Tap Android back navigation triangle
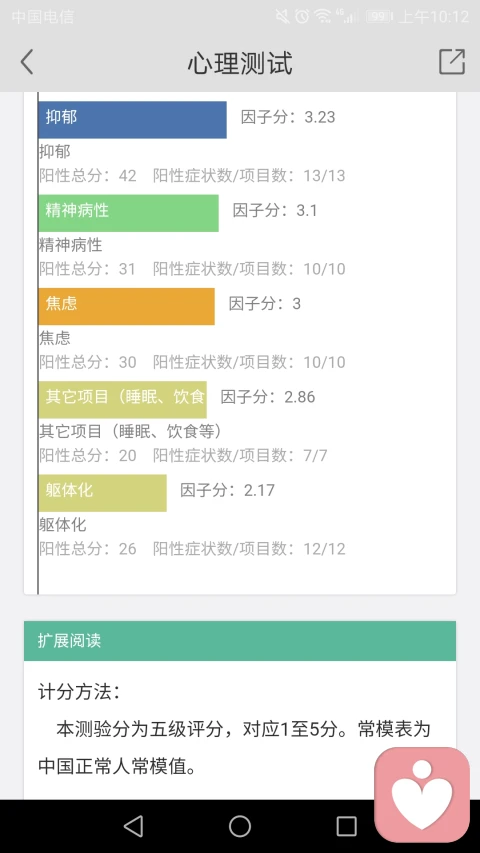Viewport: 480px width, 853px height. point(133,826)
